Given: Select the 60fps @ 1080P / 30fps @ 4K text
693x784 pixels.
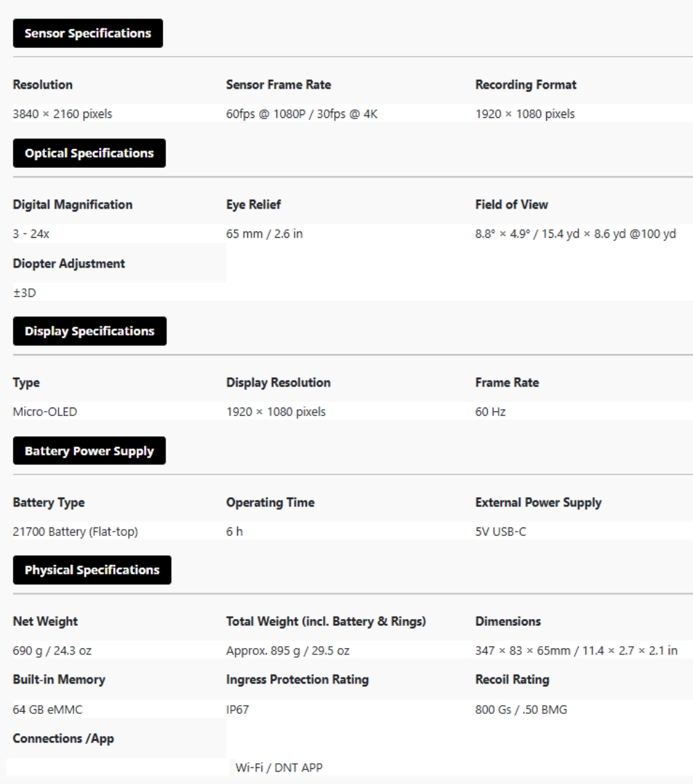Looking at the screenshot, I should coord(301,114).
